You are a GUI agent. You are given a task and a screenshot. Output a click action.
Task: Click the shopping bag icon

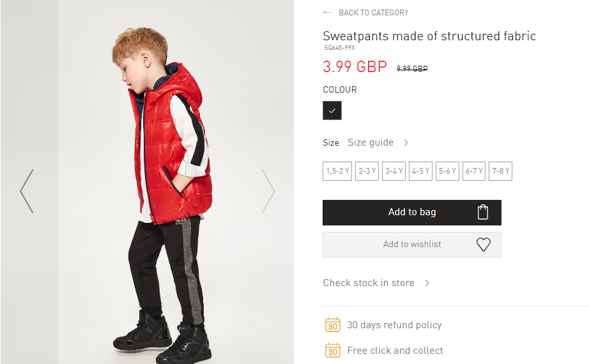tap(483, 213)
